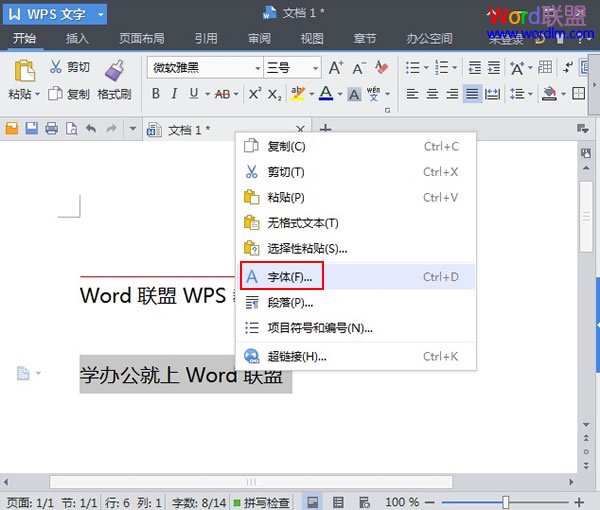Increase font size with A+ icon
600x510 pixels.
click(336, 68)
